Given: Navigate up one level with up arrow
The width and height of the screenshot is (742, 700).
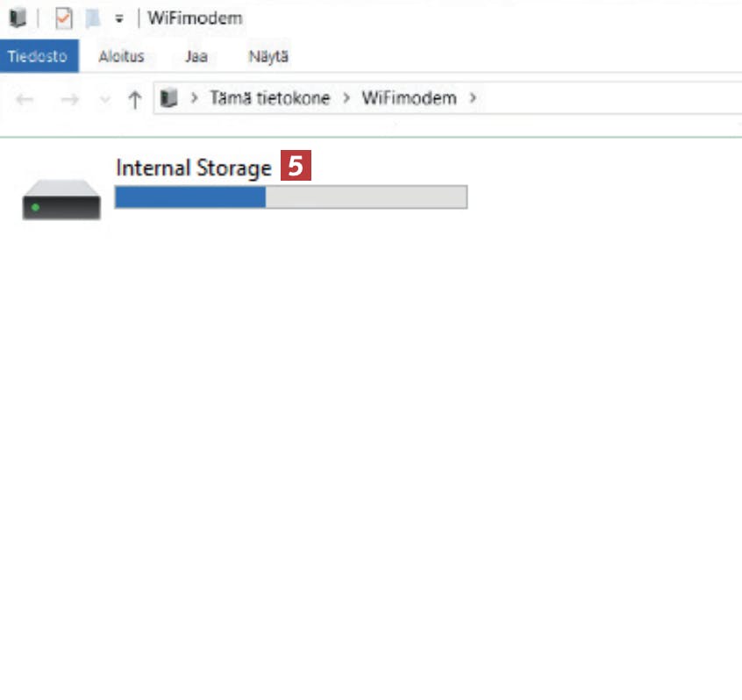Looking at the screenshot, I should (134, 99).
